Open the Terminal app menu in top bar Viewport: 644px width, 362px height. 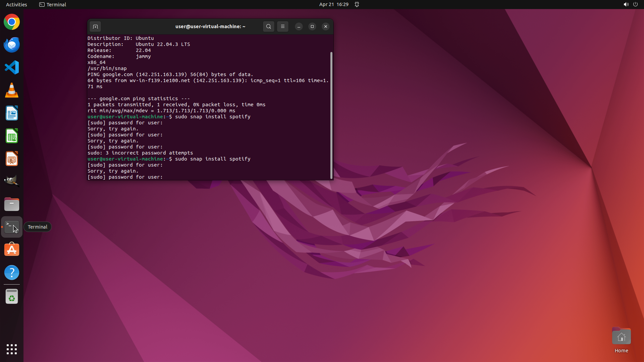53,4
